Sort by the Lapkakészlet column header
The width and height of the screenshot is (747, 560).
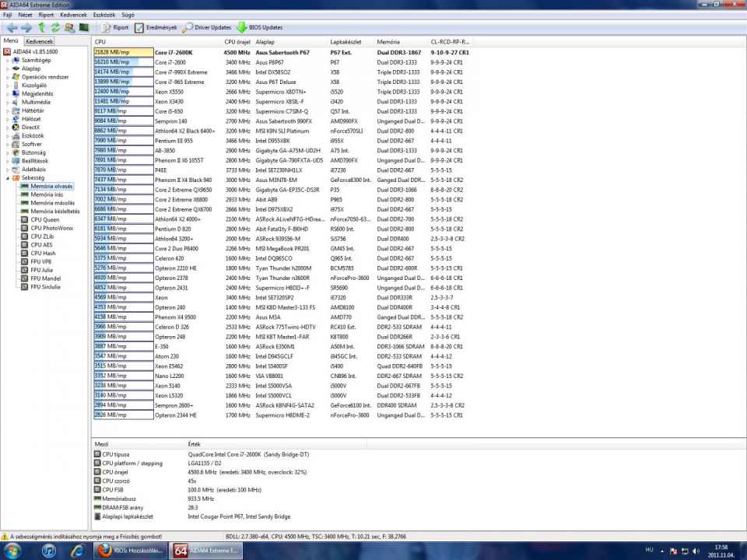tap(351, 42)
